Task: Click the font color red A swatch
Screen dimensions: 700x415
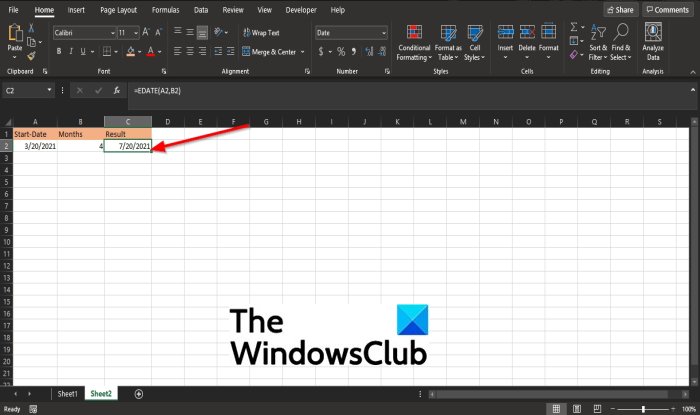Action: [x=151, y=52]
